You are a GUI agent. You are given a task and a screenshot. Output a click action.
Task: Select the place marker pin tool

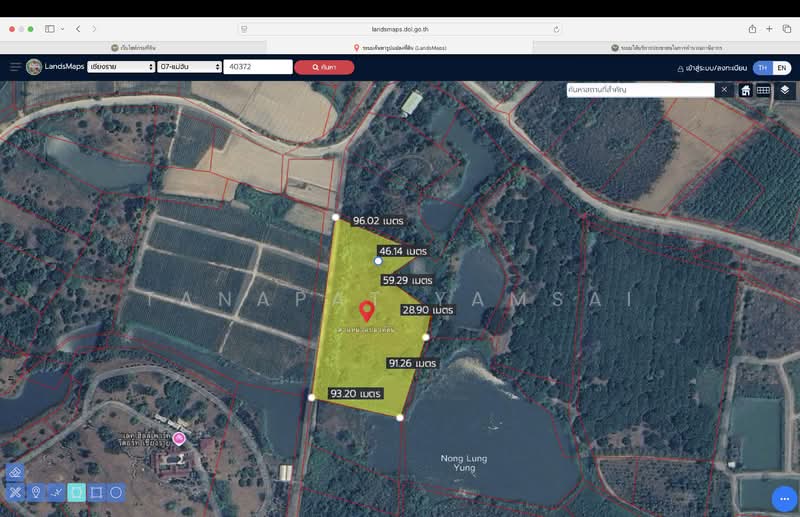(36, 492)
